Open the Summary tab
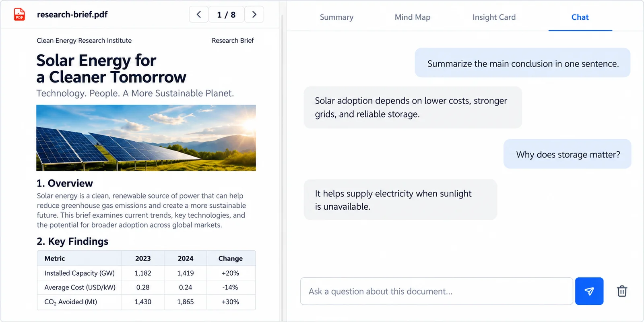This screenshot has width=644, height=322. tap(336, 17)
